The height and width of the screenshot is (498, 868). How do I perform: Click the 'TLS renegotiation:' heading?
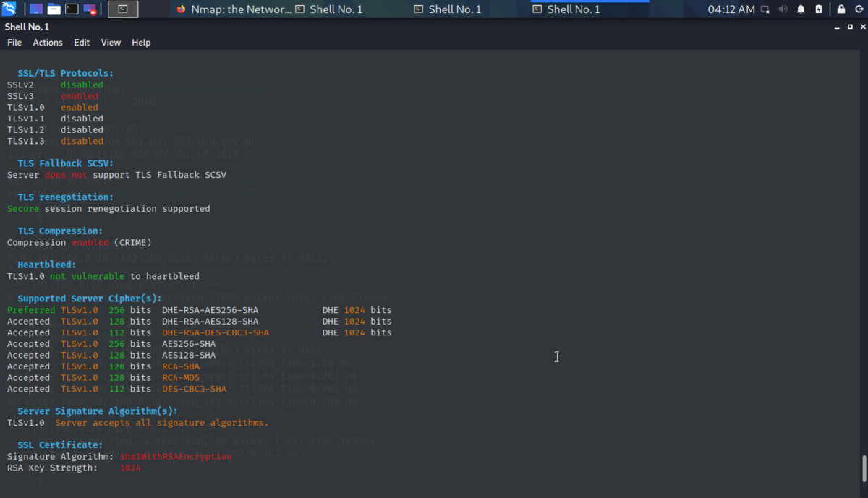click(x=66, y=197)
